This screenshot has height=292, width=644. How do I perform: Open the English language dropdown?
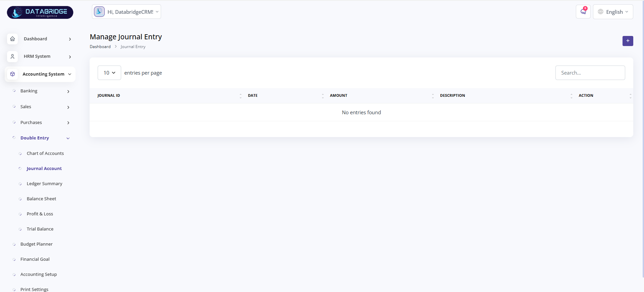pyautogui.click(x=613, y=12)
